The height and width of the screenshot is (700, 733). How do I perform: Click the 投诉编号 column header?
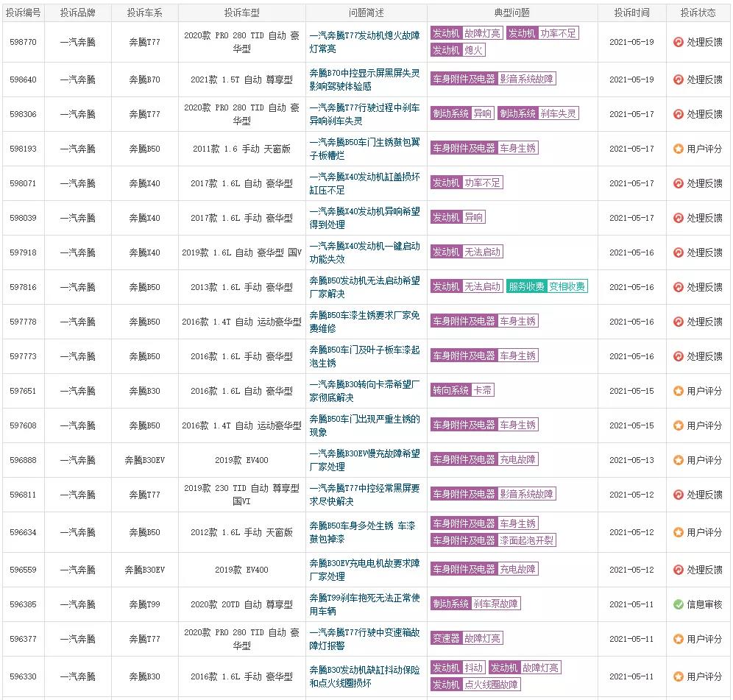click(23, 13)
